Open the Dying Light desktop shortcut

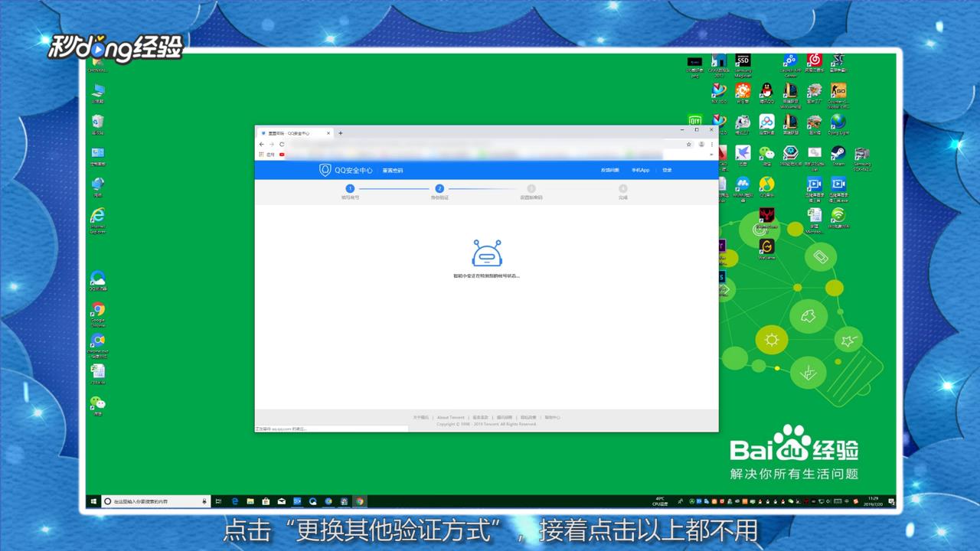click(x=838, y=124)
